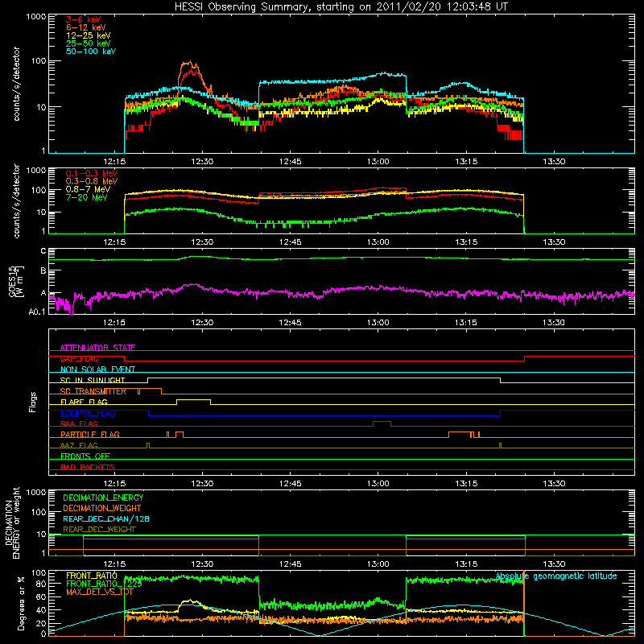Click the DECIMATION_WEIGHT legend label
This screenshot has width=644, height=644.
[102, 508]
